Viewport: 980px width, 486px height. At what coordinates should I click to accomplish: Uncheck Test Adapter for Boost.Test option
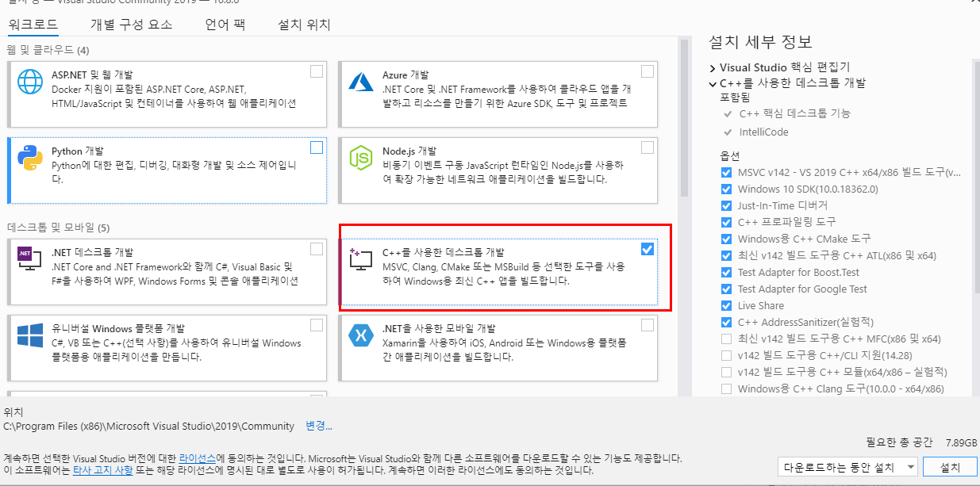[x=726, y=272]
